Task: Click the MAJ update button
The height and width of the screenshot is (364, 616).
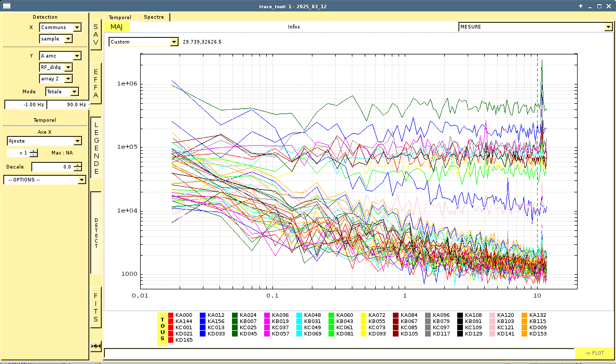Action: [116, 27]
